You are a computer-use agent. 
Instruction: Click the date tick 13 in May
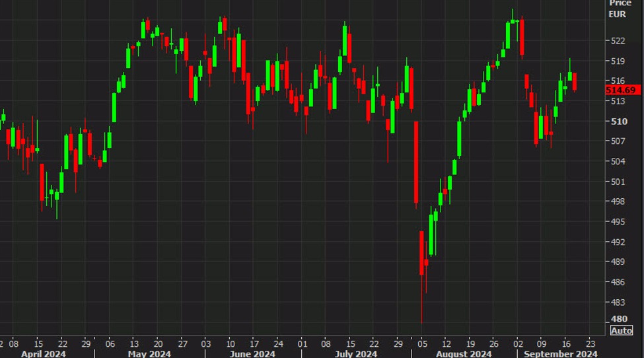(134, 344)
